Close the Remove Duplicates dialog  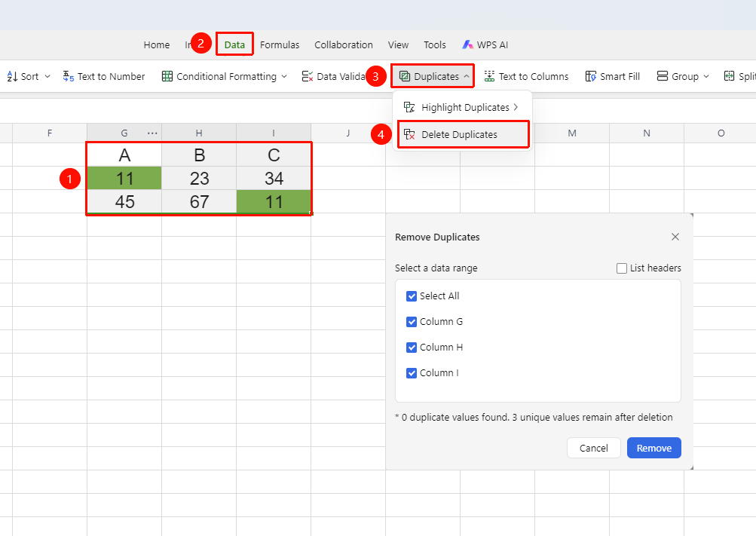675,237
